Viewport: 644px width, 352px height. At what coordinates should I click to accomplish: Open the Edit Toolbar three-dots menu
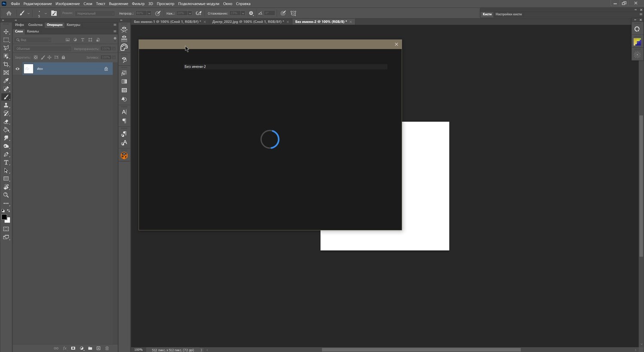point(6,204)
